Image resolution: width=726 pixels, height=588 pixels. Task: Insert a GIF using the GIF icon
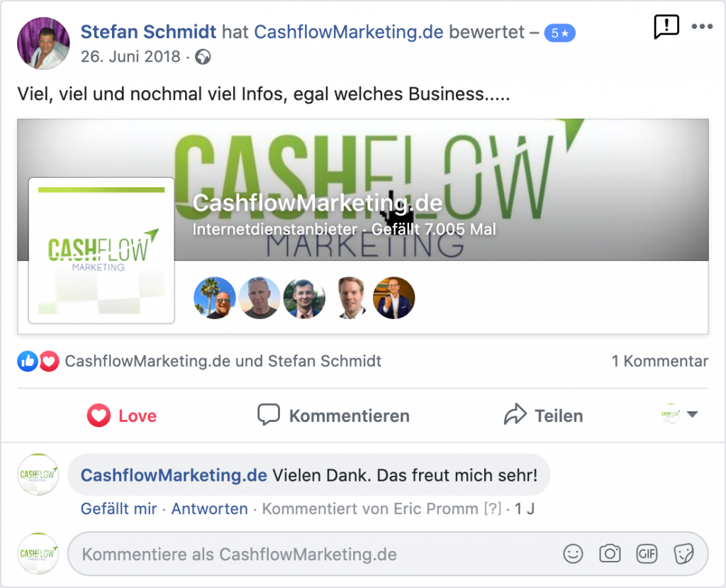[x=647, y=554]
